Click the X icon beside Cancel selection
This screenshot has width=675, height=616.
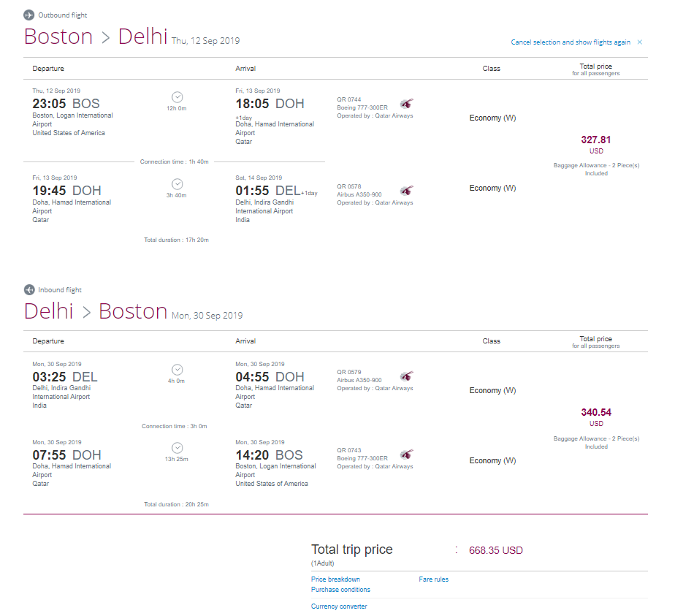click(640, 42)
